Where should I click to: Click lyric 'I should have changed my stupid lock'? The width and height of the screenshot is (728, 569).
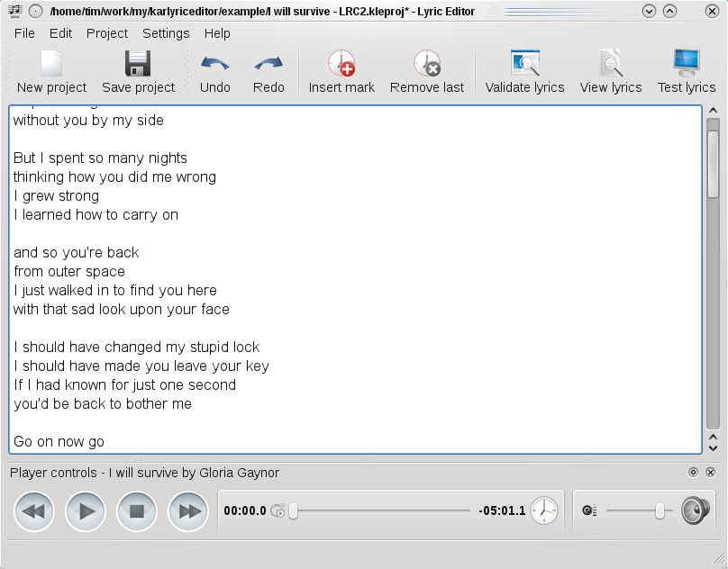click(137, 348)
